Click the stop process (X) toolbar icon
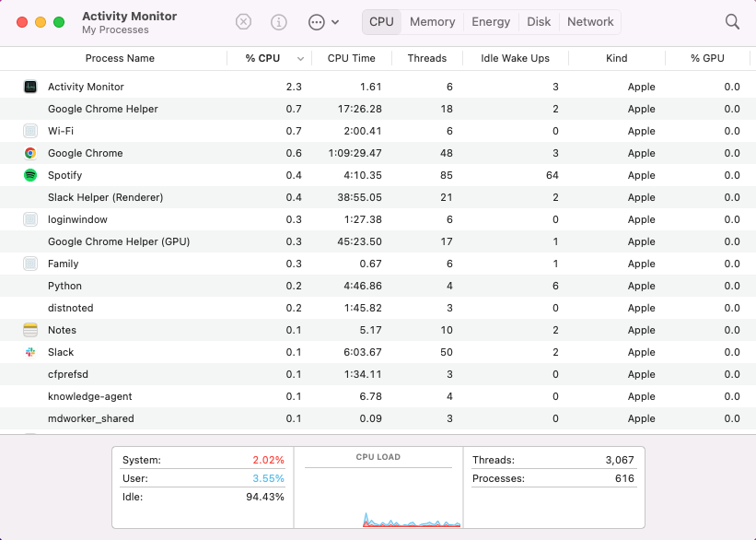Screen dimensions: 756x540 (x=243, y=22)
